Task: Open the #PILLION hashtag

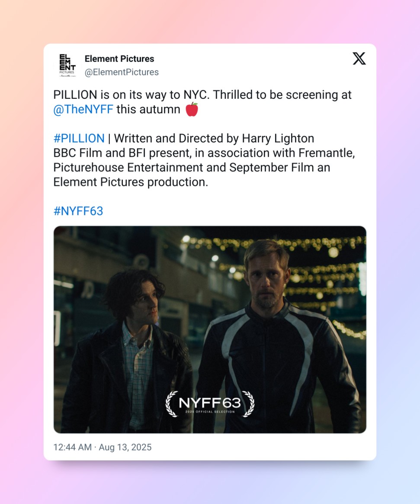Action: click(x=79, y=139)
